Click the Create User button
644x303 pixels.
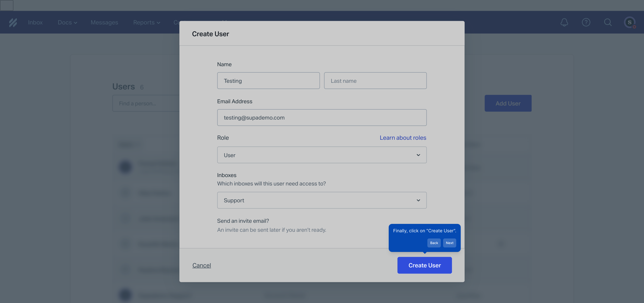425,265
